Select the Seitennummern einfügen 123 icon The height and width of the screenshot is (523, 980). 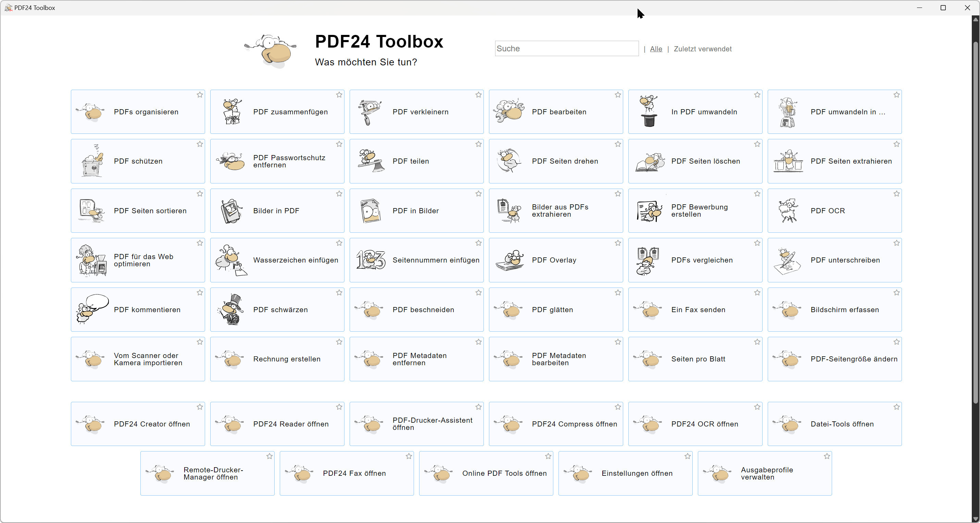(370, 260)
